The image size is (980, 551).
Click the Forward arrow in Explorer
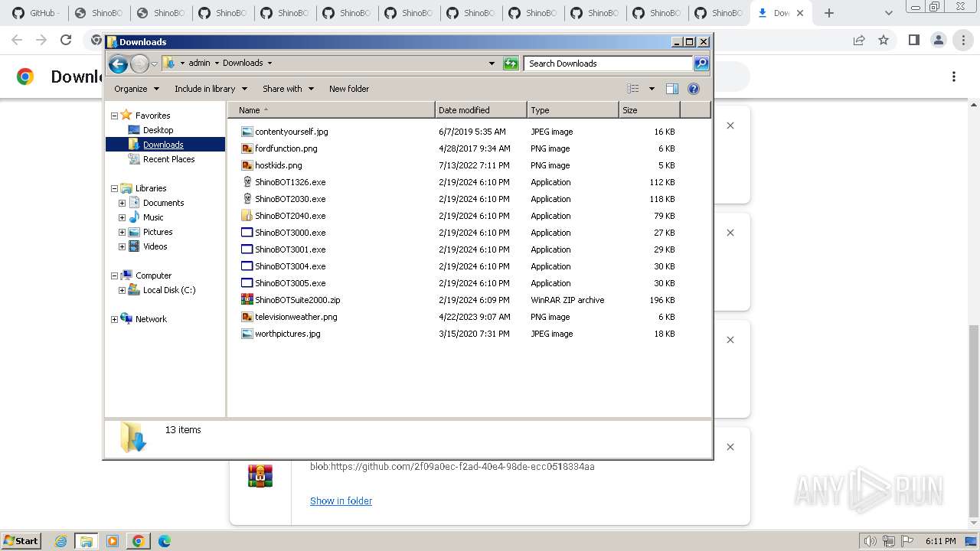coord(139,64)
